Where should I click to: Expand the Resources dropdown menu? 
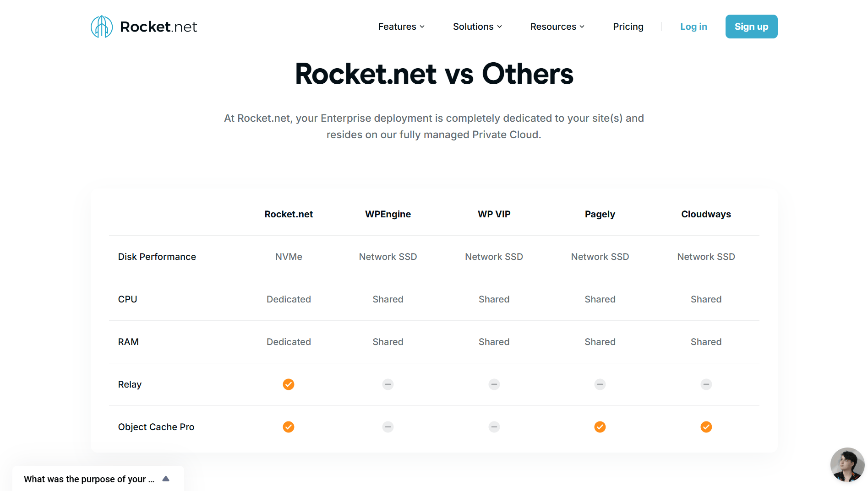click(557, 27)
